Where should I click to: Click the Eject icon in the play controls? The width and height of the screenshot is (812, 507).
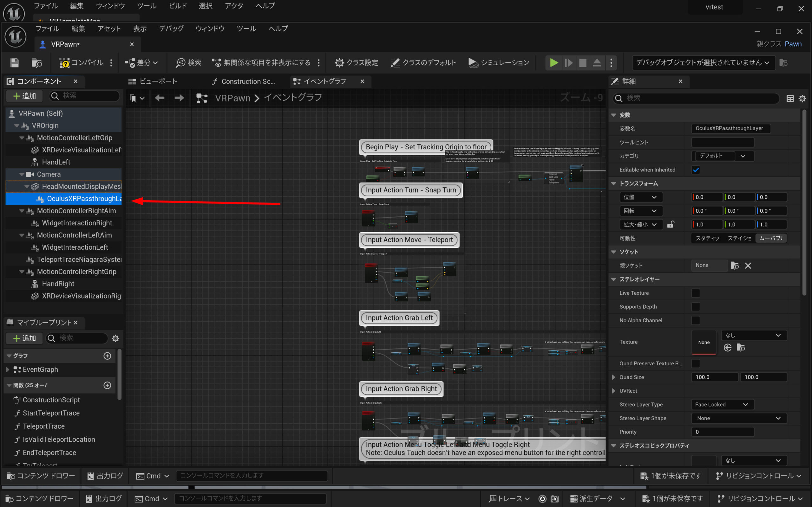[597, 63]
